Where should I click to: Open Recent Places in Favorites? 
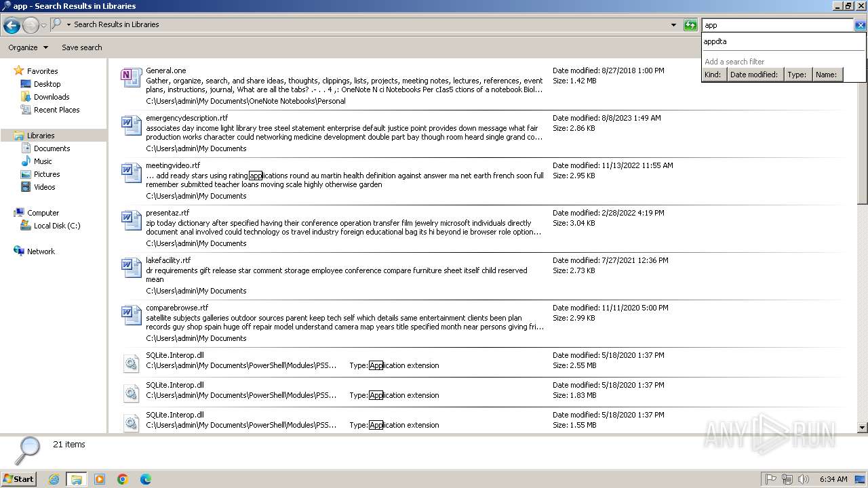pos(56,110)
